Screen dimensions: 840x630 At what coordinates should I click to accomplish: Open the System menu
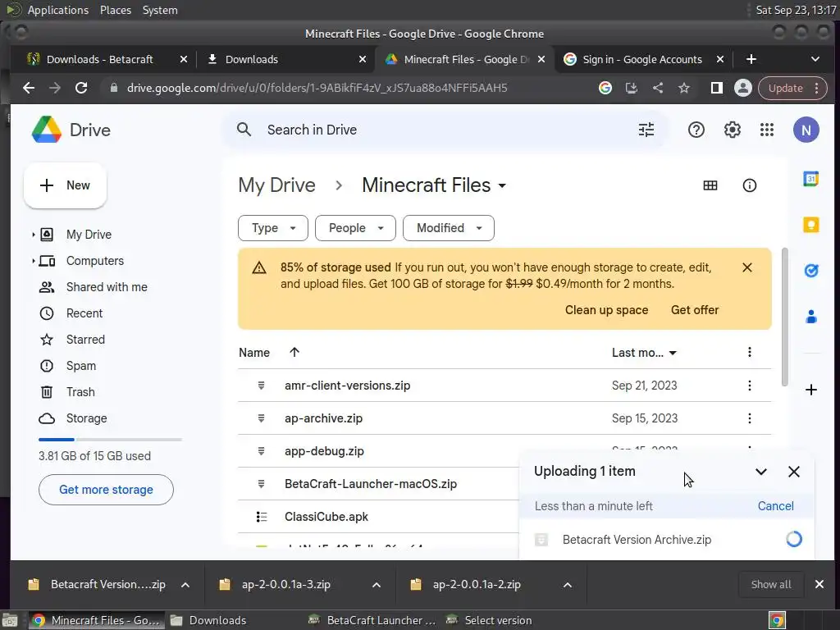[160, 10]
